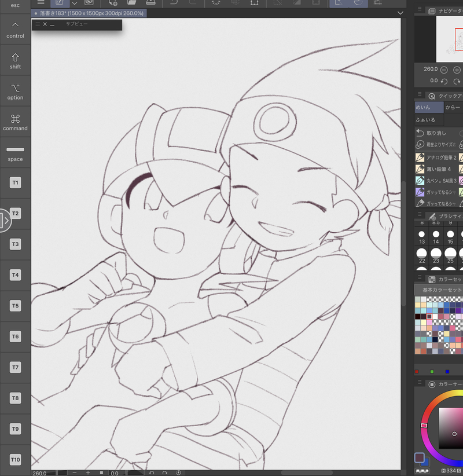Toggle the option modifier key
The image size is (463, 476).
15,91
